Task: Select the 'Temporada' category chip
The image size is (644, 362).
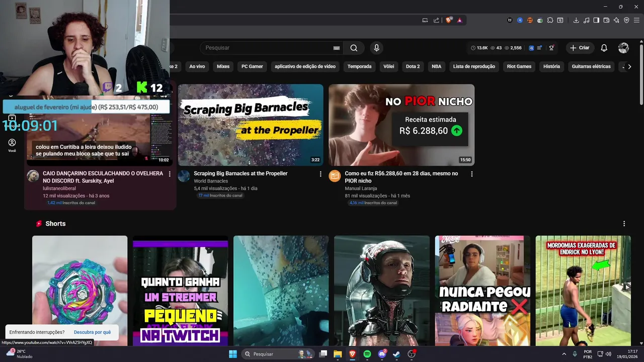Action: [x=359, y=66]
